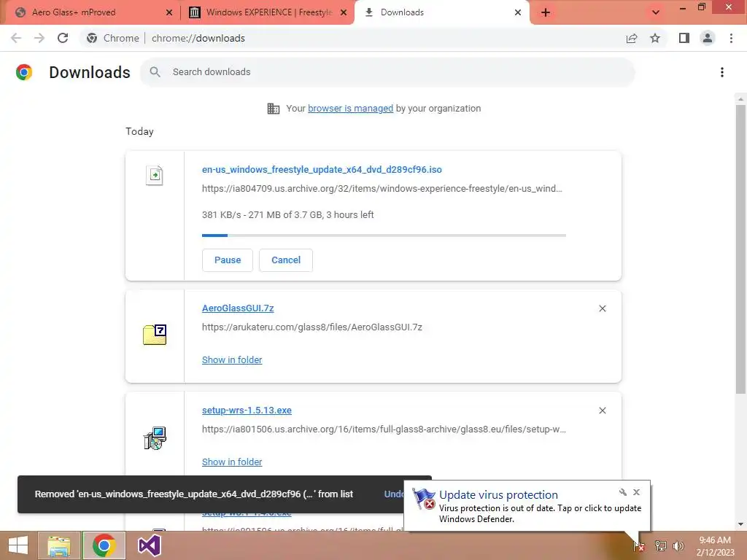Remove AeroGlassGUI.7z from list

(x=603, y=308)
